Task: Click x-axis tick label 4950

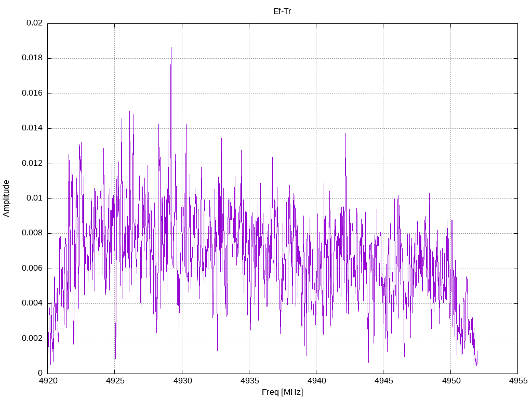Action: [451, 381]
